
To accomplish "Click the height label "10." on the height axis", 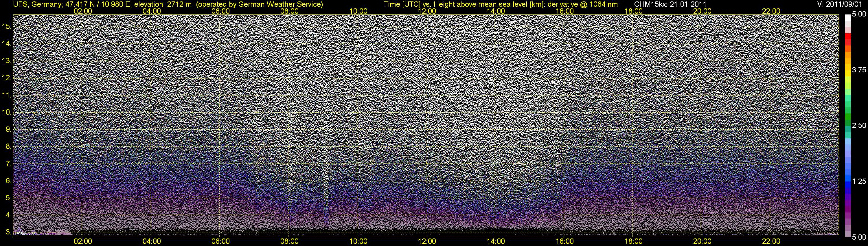I will coord(7,112).
